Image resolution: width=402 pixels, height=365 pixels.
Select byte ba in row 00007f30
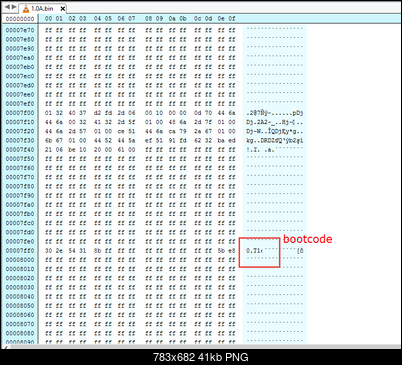click(221, 140)
